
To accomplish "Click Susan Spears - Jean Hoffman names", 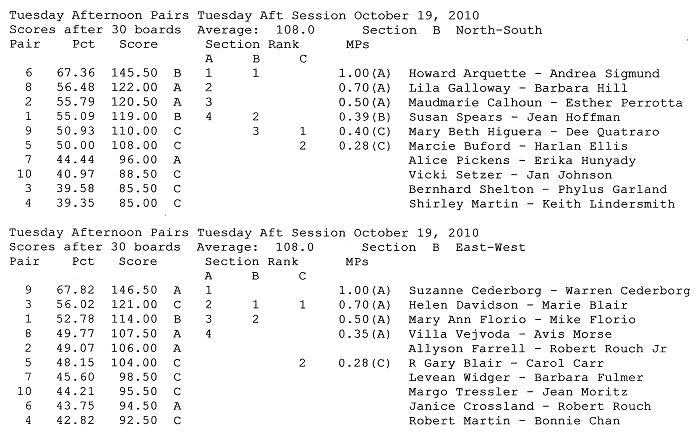I will coord(514,117).
